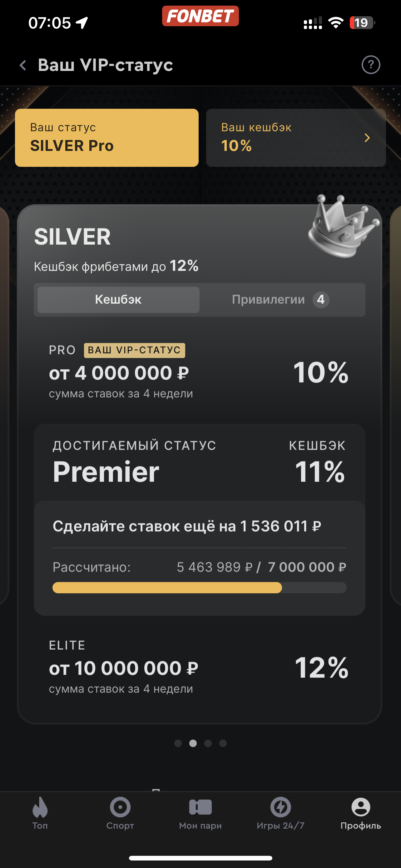Tap the Ваш статус SILVER Pro card
Image resolution: width=401 pixels, height=868 pixels.
[x=107, y=137]
